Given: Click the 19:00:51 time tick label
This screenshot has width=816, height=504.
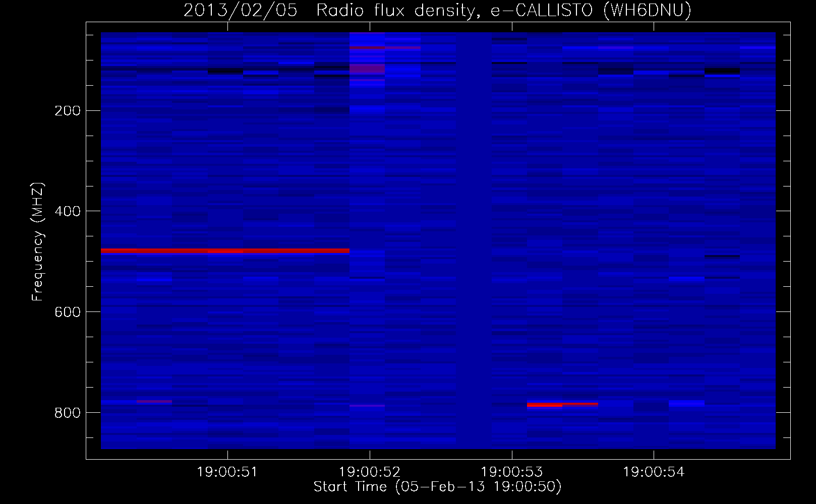Looking at the screenshot, I should pos(227,472).
